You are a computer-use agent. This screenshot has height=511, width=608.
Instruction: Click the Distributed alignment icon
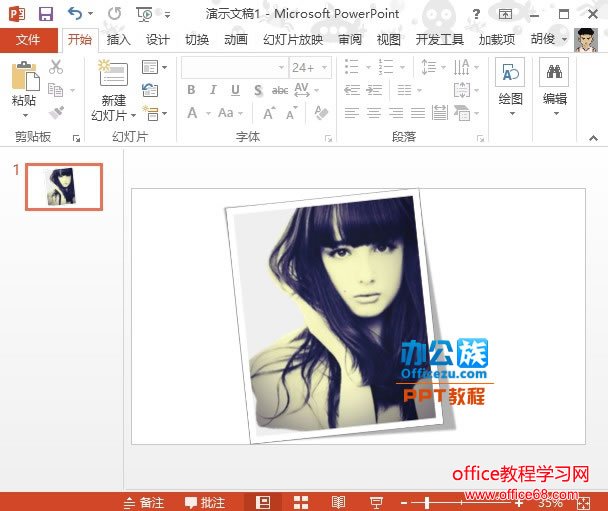(440, 113)
